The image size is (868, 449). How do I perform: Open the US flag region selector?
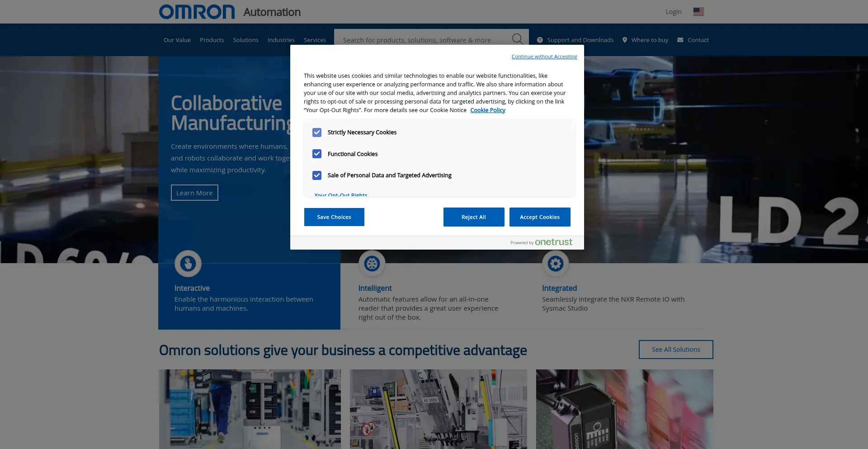point(698,12)
